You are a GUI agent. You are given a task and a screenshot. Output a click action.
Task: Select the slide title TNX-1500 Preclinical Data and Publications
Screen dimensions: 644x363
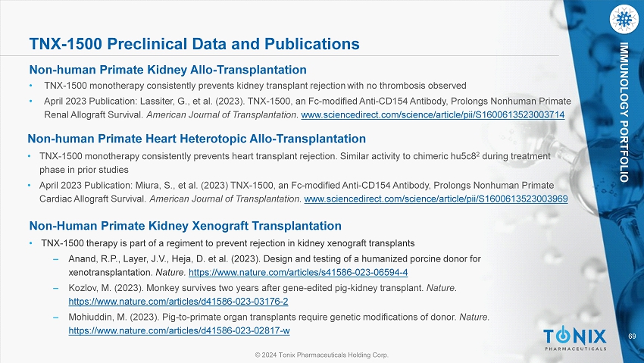click(x=193, y=39)
